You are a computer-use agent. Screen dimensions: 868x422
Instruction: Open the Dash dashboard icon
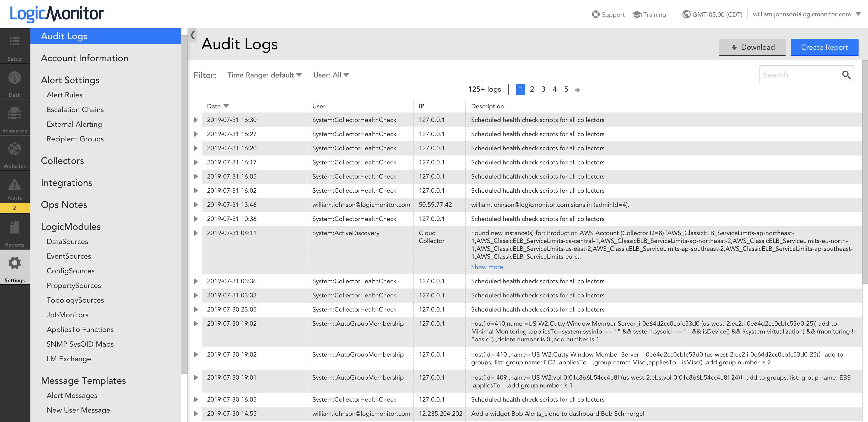14,78
